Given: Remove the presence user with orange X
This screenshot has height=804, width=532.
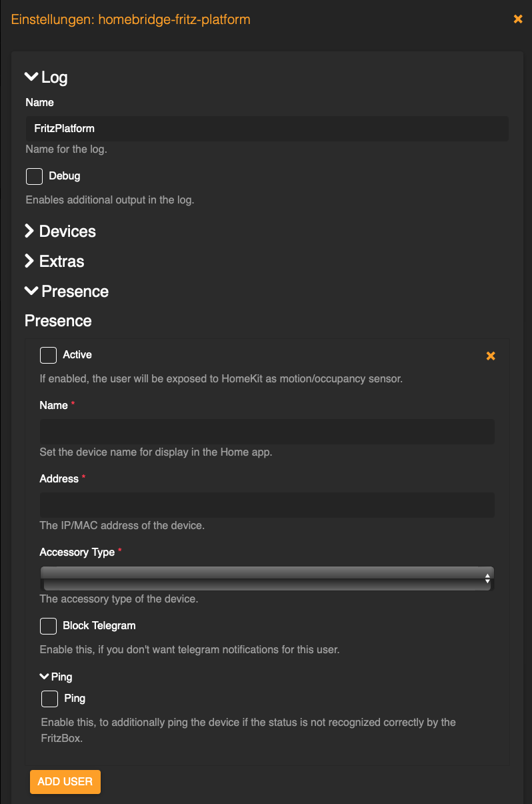Looking at the screenshot, I should tap(491, 356).
